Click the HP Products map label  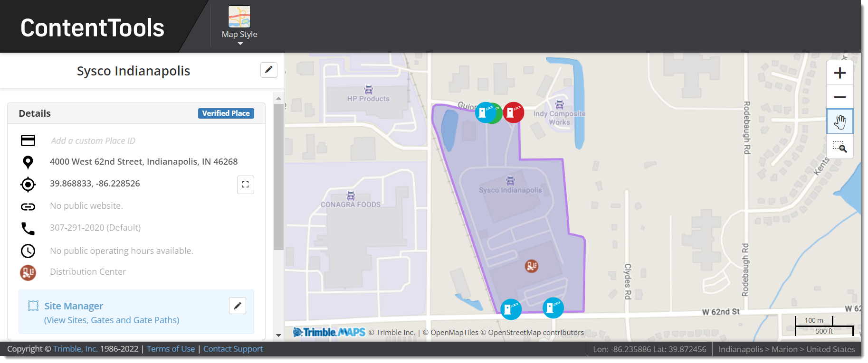click(x=368, y=99)
